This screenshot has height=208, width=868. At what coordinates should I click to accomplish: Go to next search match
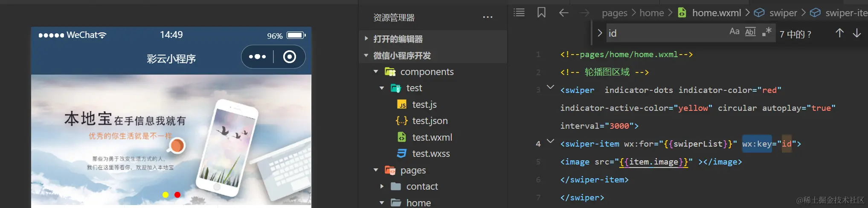click(x=856, y=33)
